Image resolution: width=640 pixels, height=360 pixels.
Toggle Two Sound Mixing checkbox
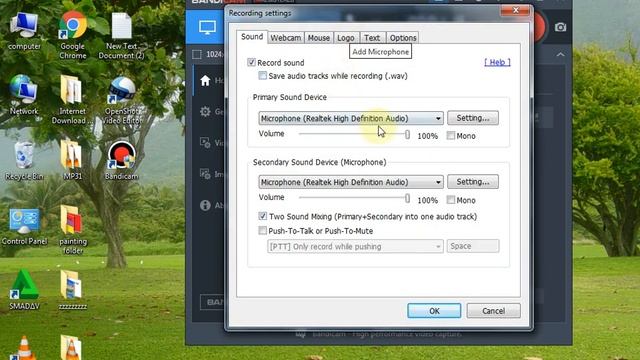[262, 216]
